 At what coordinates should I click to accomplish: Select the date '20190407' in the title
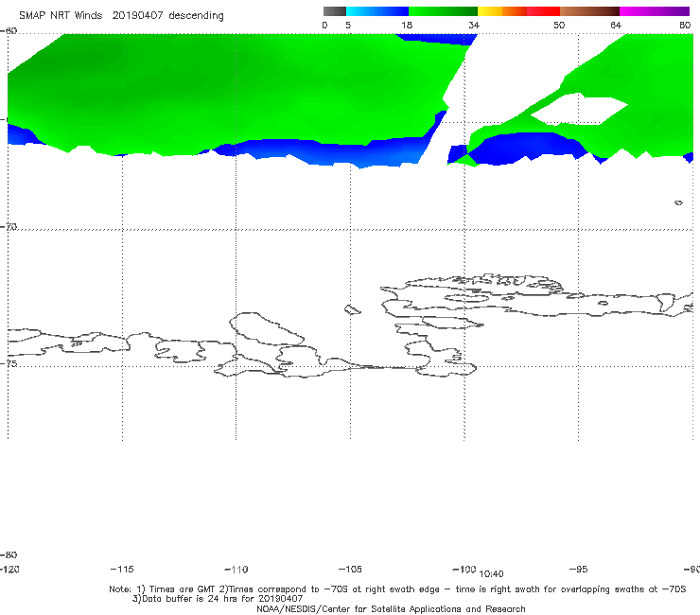pyautogui.click(x=137, y=15)
